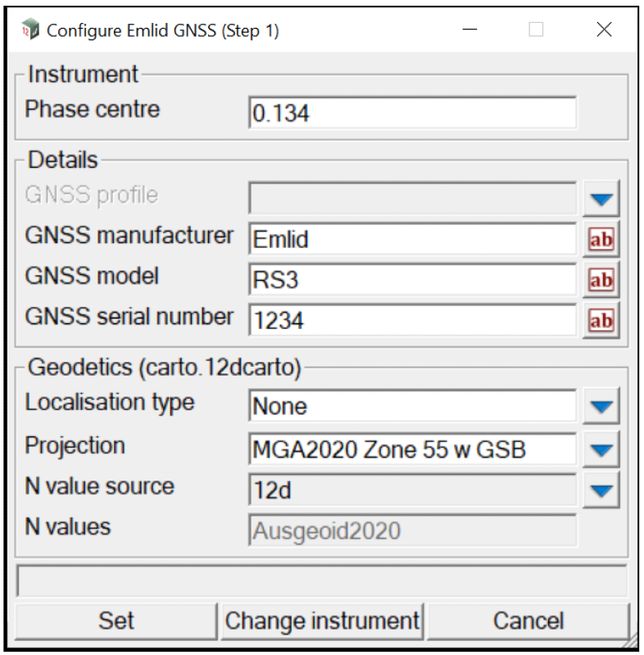Click the GNSS model field showing RS3
644x655 pixels.
(412, 279)
